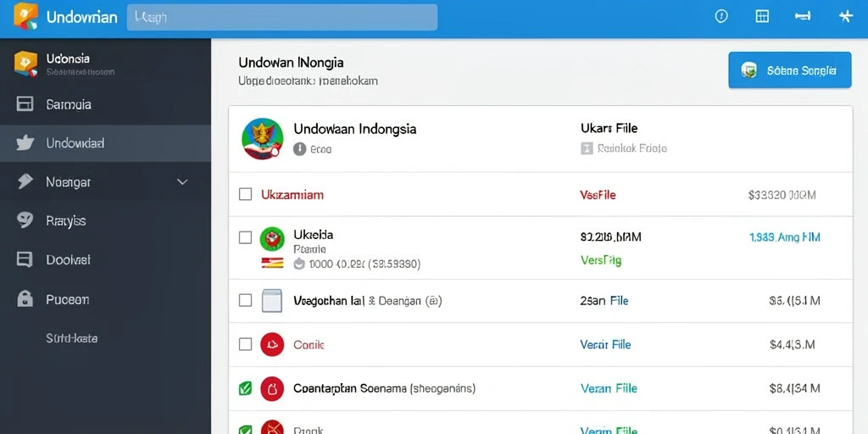Click the green Ukeiida avatar icon

[272, 238]
